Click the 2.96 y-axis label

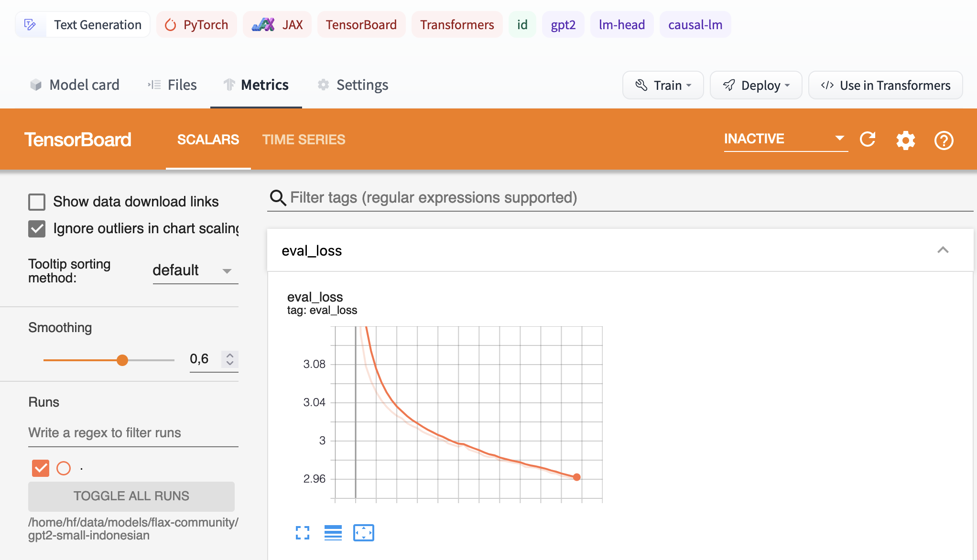click(314, 479)
